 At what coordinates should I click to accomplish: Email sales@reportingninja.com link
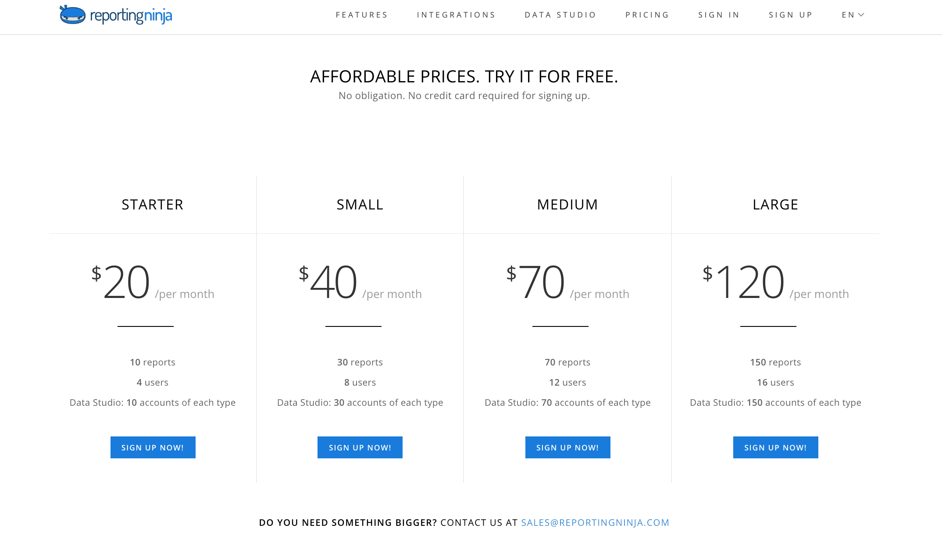tap(595, 522)
